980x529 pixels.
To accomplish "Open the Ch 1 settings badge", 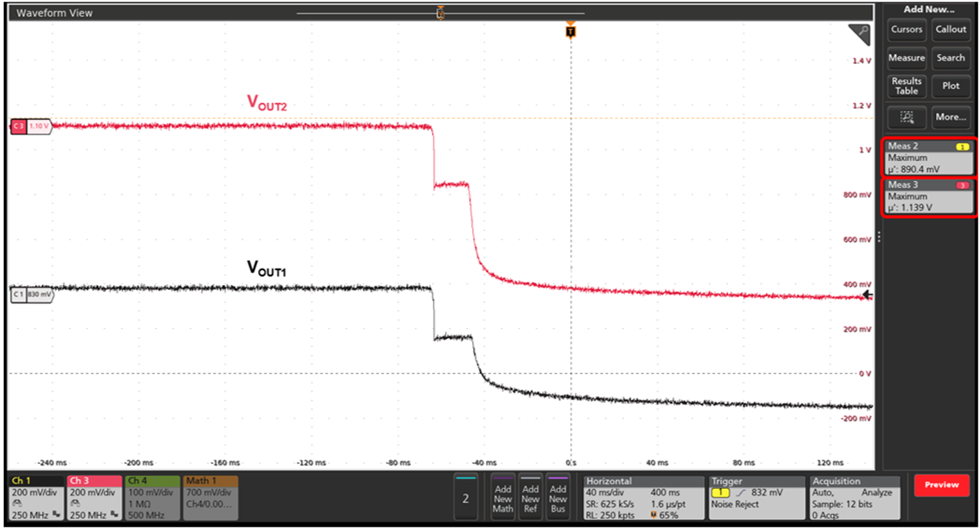I will point(36,498).
